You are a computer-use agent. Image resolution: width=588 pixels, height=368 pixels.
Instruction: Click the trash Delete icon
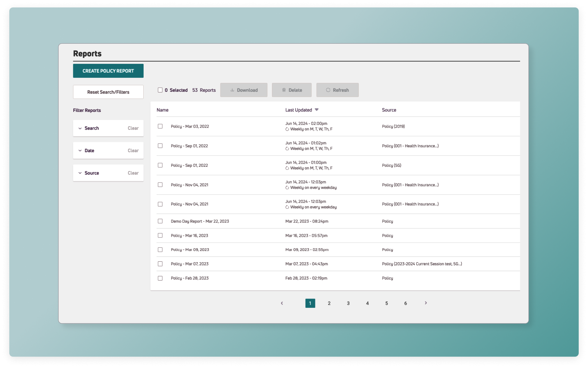tap(284, 90)
